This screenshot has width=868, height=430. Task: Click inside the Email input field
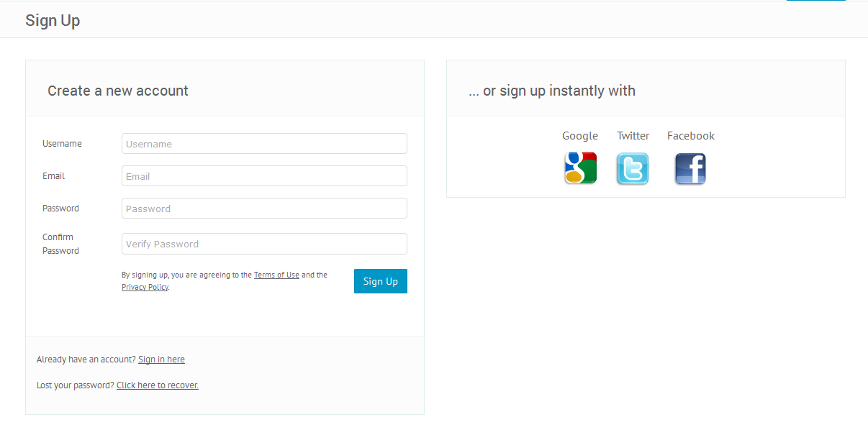pyautogui.click(x=264, y=175)
